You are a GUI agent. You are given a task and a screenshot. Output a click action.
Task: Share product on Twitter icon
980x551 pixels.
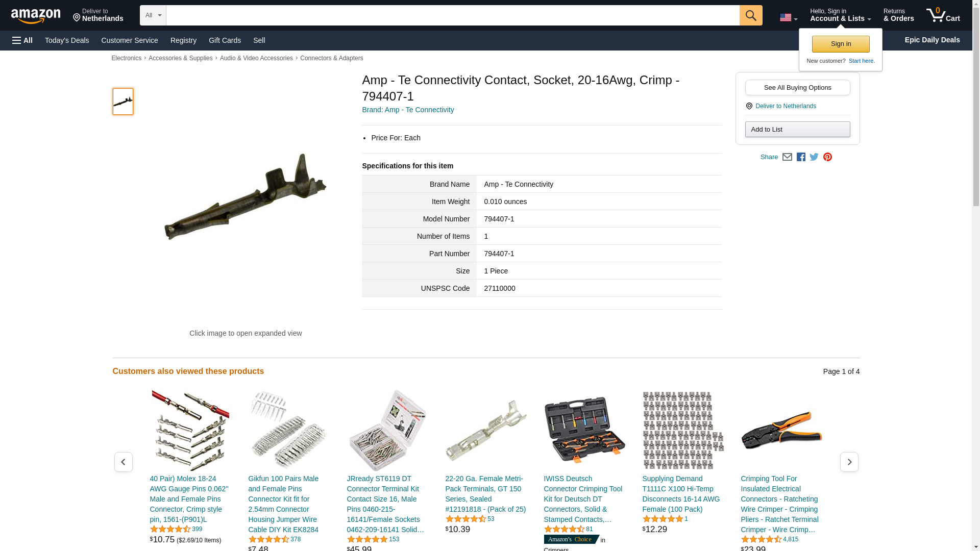click(814, 157)
